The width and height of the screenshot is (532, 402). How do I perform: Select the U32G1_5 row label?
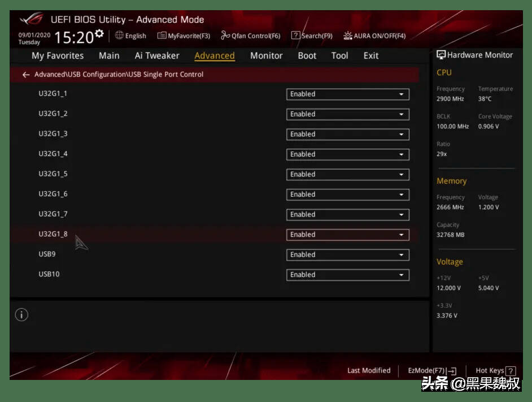click(53, 174)
